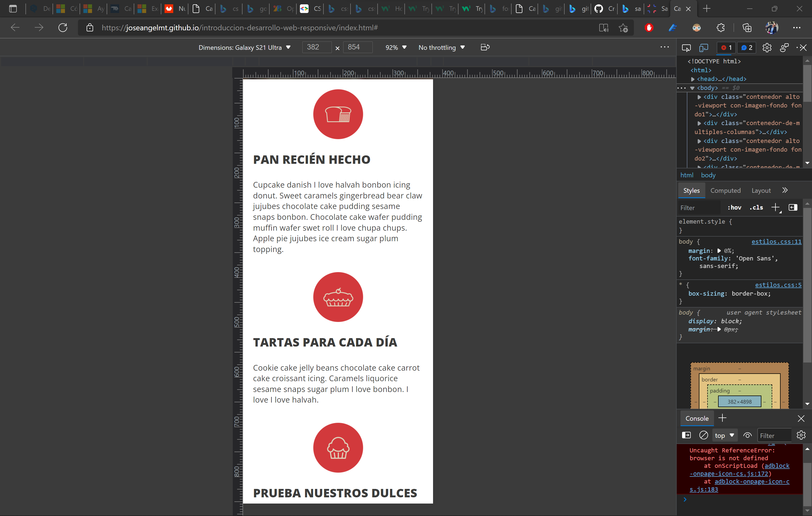Click the browser refresh icon
812x516 pixels.
[x=63, y=28]
